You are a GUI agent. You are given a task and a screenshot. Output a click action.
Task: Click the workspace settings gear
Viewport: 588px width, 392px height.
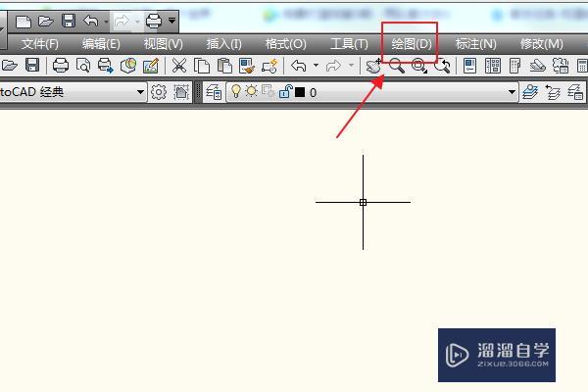pyautogui.click(x=159, y=92)
